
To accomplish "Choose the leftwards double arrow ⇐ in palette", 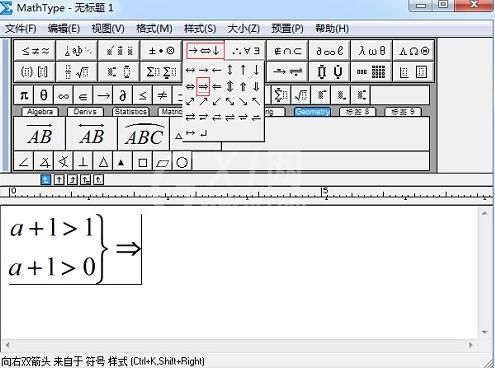I will click(x=217, y=87).
